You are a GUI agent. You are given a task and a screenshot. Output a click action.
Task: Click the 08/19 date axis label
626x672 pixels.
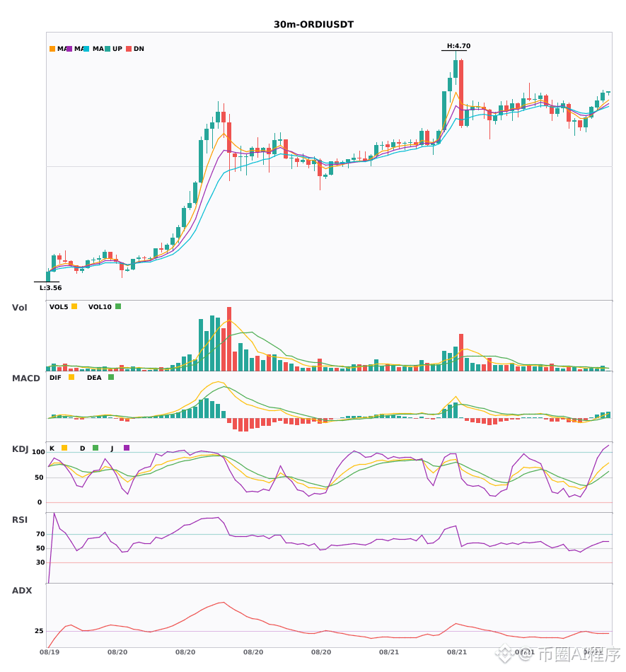[50, 652]
